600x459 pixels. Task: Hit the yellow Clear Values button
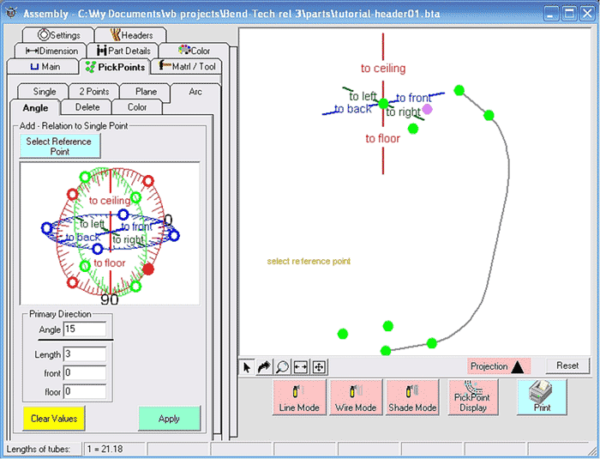(x=54, y=418)
